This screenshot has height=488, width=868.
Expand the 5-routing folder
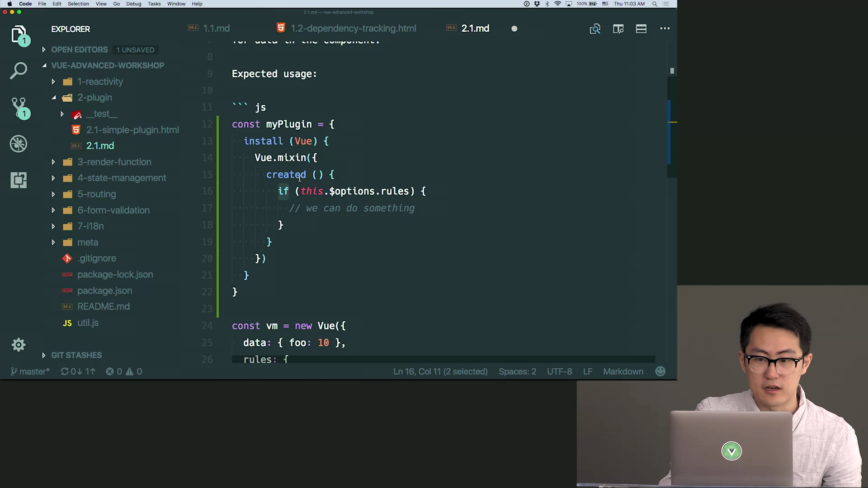pos(53,194)
